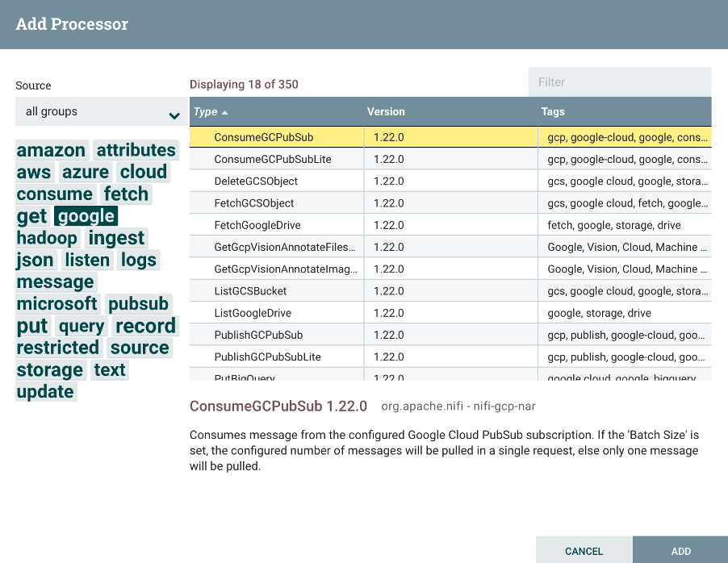Image resolution: width=728 pixels, height=563 pixels.
Task: Select the 'hadoop' tag
Action: 47,238
